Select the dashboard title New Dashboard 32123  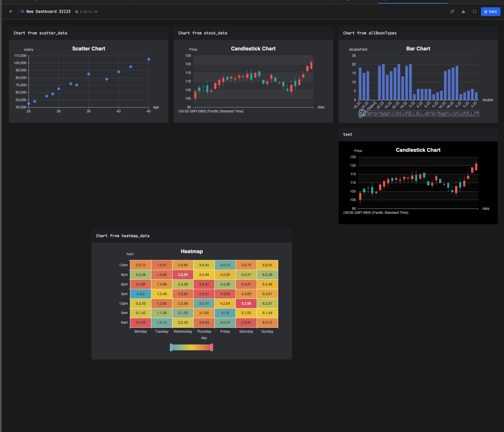[48, 11]
